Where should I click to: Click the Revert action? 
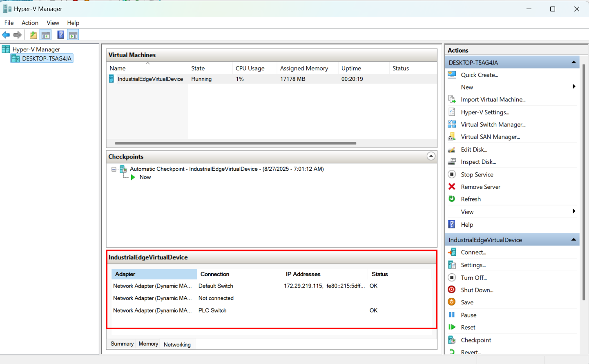[470, 352]
